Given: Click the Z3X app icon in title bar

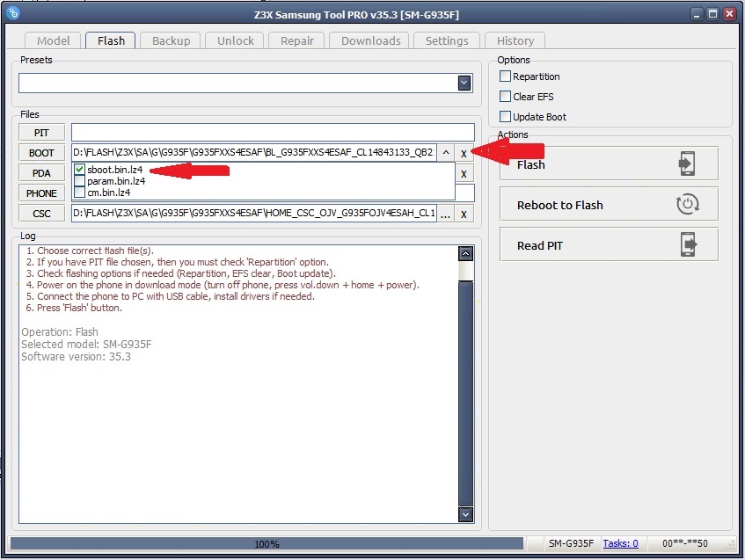Looking at the screenshot, I should click(x=13, y=13).
